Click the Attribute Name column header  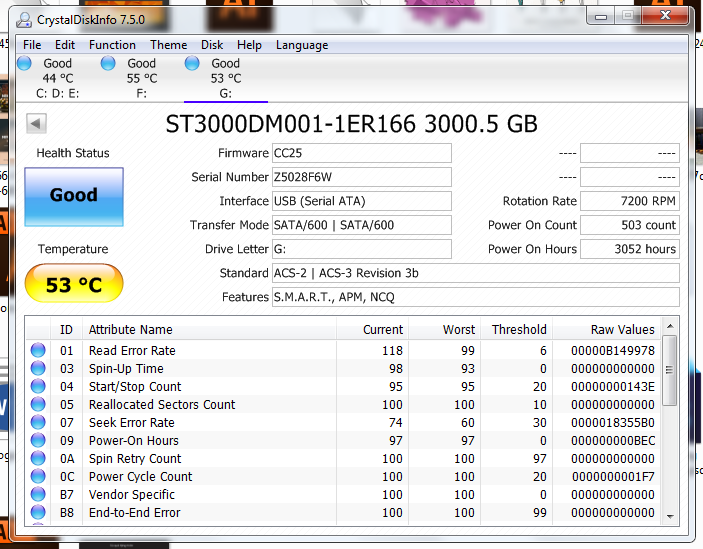click(130, 329)
